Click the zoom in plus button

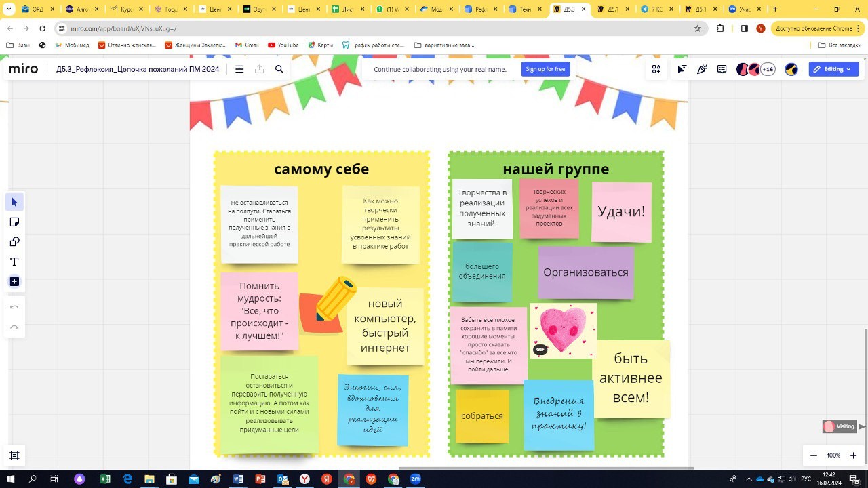click(x=853, y=455)
